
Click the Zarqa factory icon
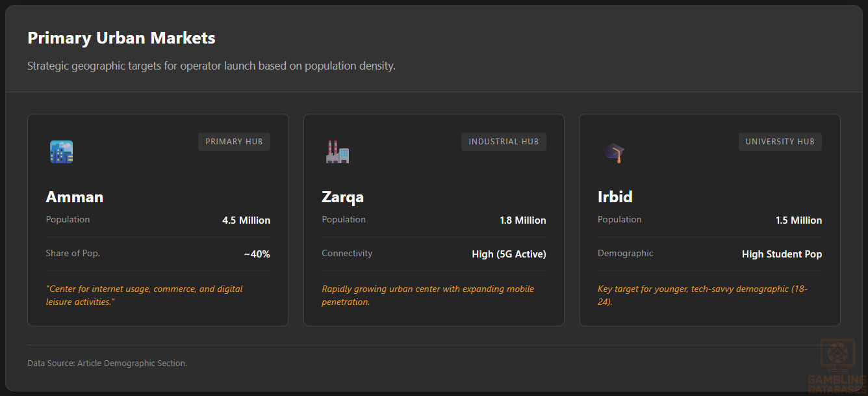click(337, 152)
